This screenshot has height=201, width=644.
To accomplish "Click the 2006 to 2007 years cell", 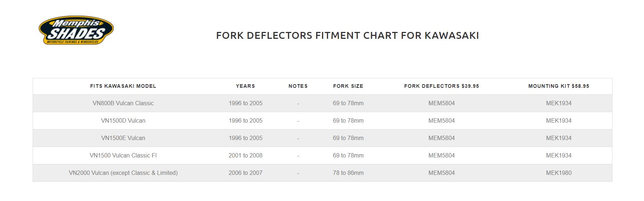I will [245, 173].
